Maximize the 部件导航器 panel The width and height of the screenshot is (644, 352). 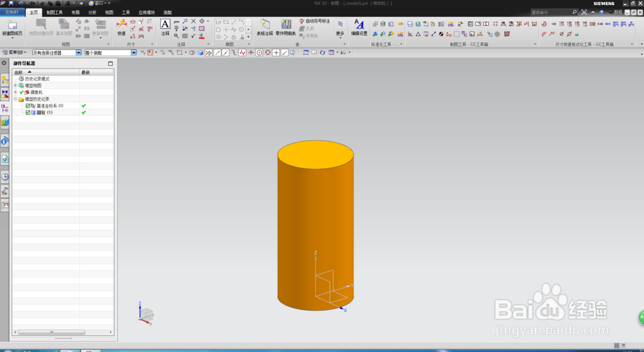110,63
